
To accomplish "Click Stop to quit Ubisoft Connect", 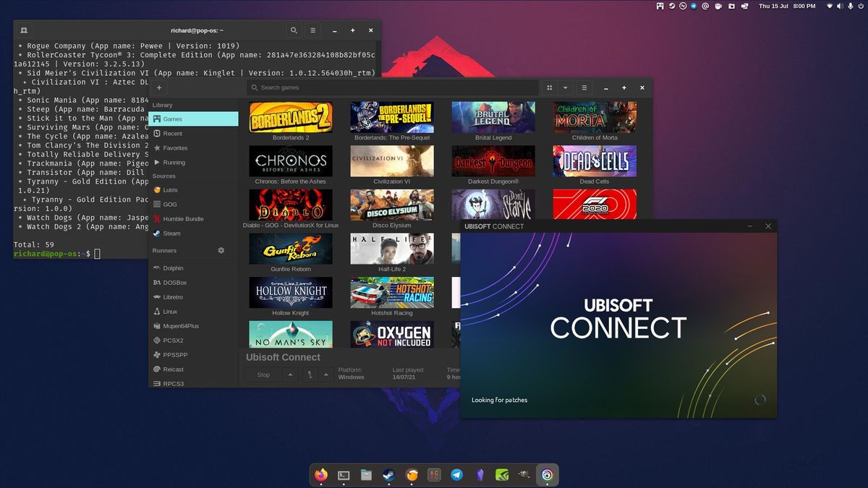I will [263, 374].
